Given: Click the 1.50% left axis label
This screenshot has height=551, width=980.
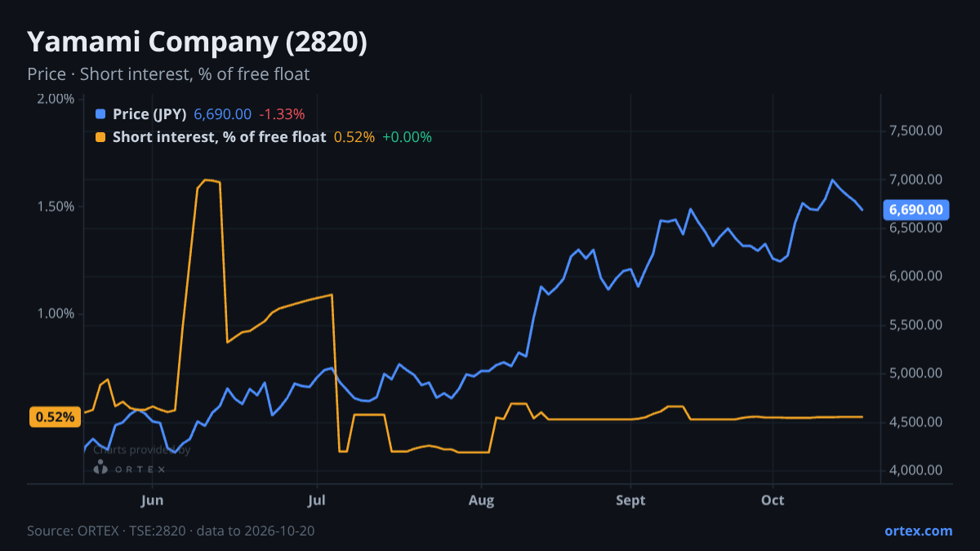Looking at the screenshot, I should (56, 207).
